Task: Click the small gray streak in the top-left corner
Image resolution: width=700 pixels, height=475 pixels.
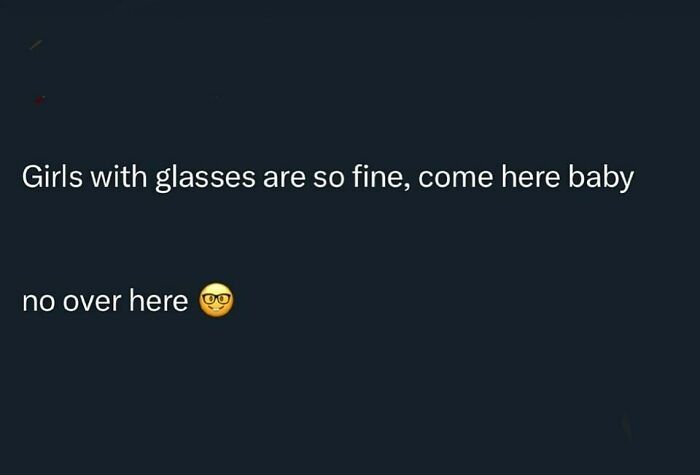Action: coord(36,44)
